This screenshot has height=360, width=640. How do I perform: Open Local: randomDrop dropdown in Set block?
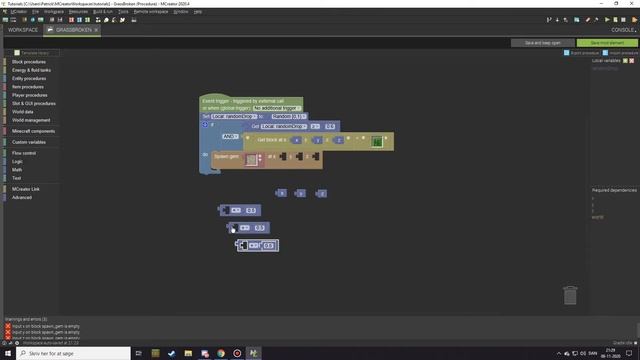[234, 117]
